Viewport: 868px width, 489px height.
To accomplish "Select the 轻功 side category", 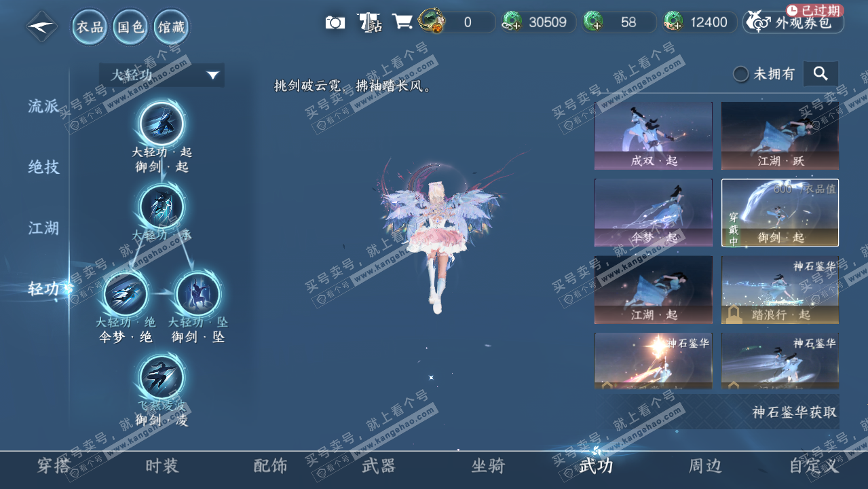I will [45, 289].
